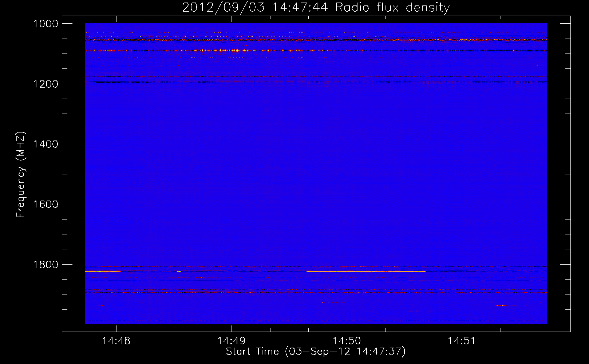Click the 'Frequency (MHZ)' axis label
The image size is (589, 364).
[x=21, y=175]
